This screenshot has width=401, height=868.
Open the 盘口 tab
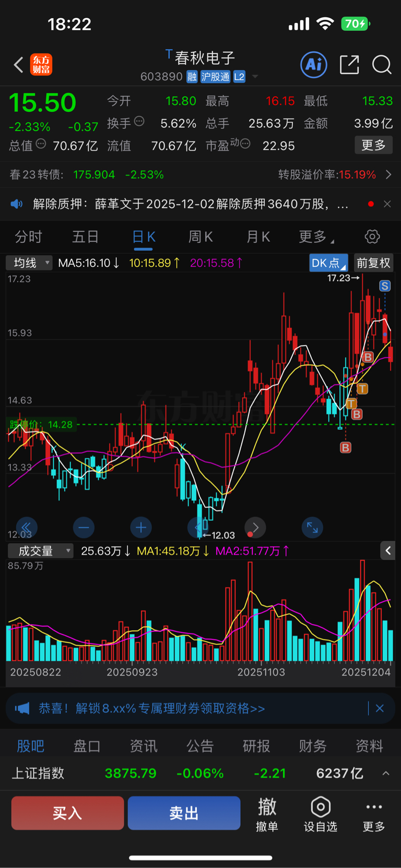[87, 746]
